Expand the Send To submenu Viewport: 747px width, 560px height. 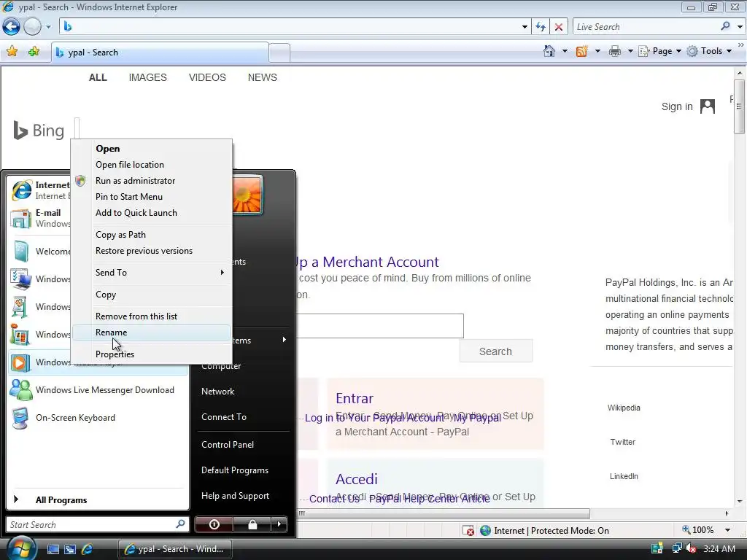(x=151, y=273)
